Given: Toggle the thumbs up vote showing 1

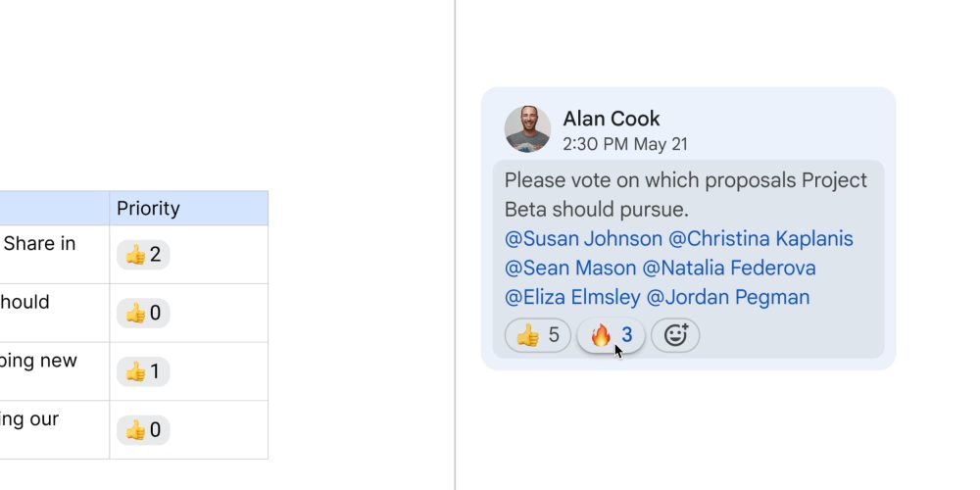Looking at the screenshot, I should 143,371.
